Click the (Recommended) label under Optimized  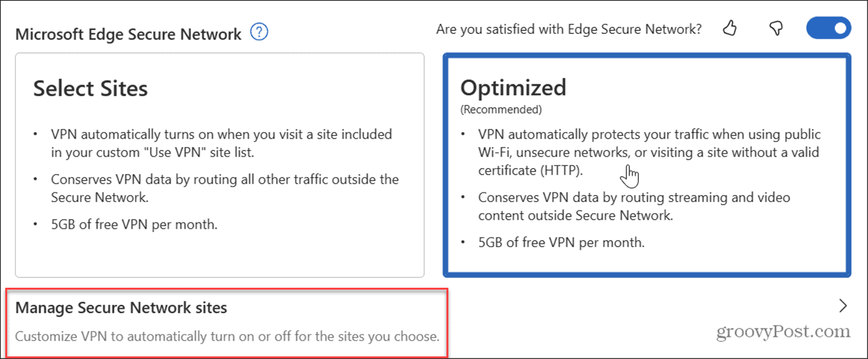(501, 109)
